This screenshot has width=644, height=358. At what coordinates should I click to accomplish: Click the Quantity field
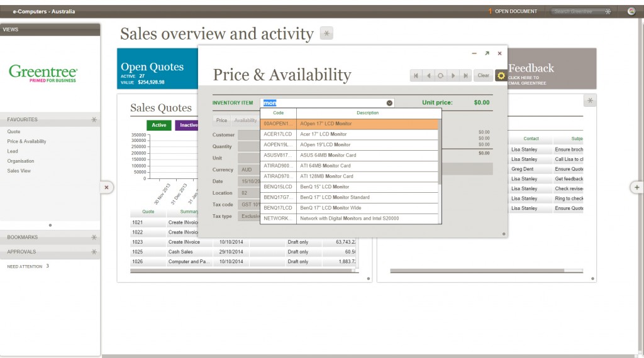tap(249, 146)
